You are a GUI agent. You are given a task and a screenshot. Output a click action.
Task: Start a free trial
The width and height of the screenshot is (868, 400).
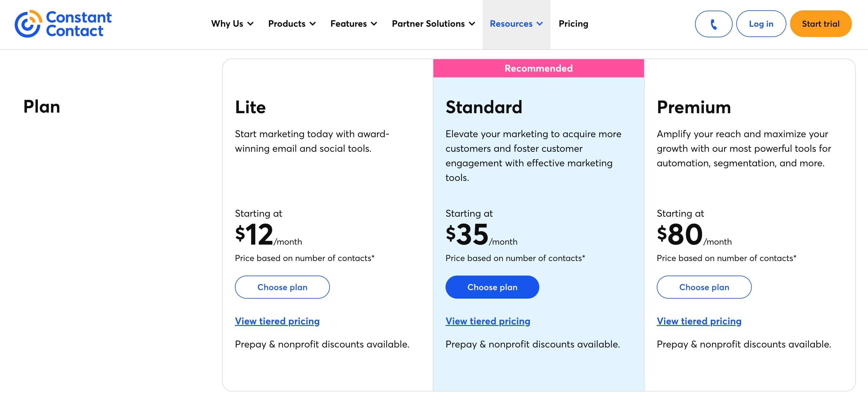click(x=820, y=24)
